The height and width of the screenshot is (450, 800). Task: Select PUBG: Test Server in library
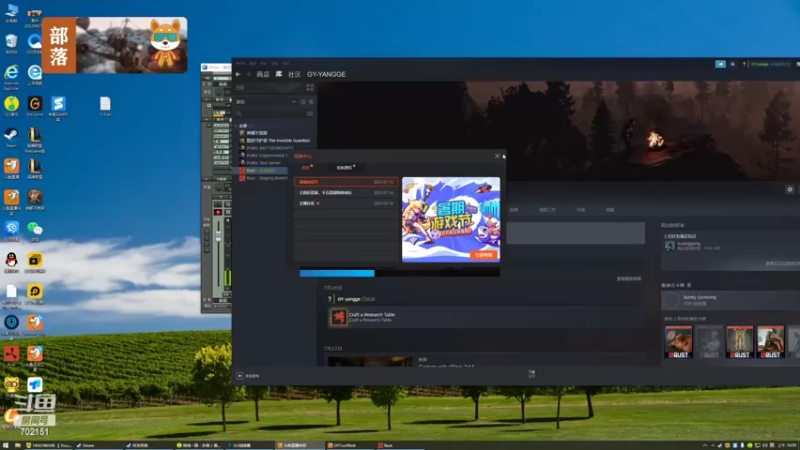pos(260,163)
